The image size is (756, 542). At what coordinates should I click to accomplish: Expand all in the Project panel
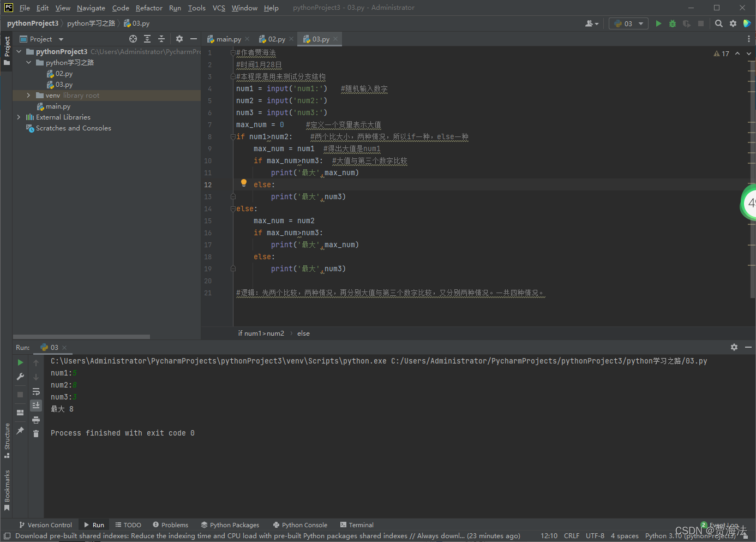[x=147, y=39]
